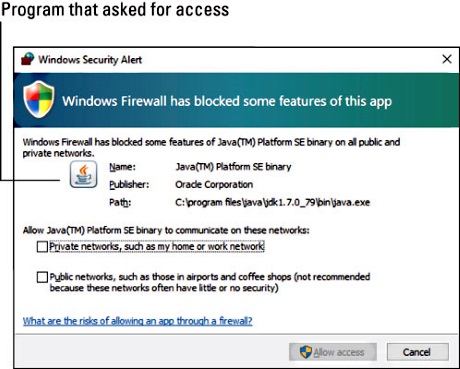Click the Publisher field label
460x369 pixels.
pyautogui.click(x=129, y=184)
